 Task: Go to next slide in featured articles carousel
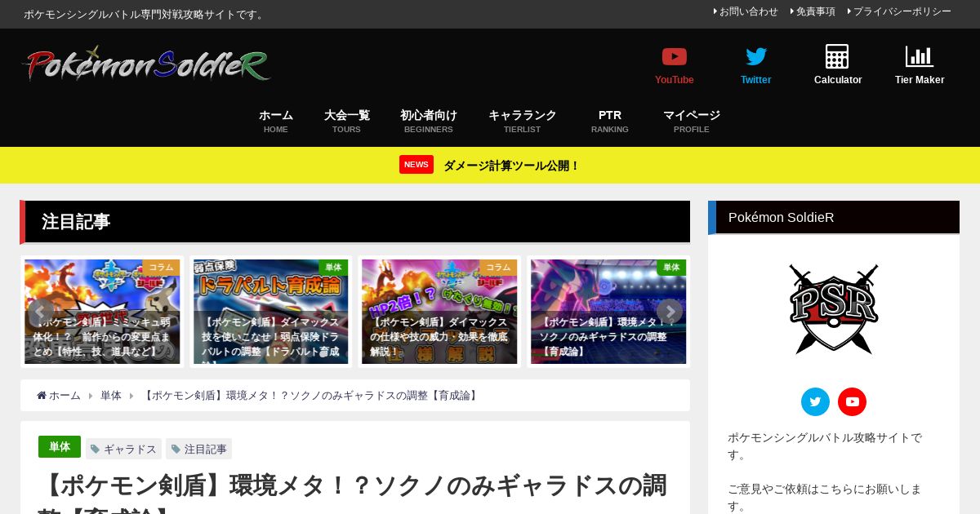[670, 312]
